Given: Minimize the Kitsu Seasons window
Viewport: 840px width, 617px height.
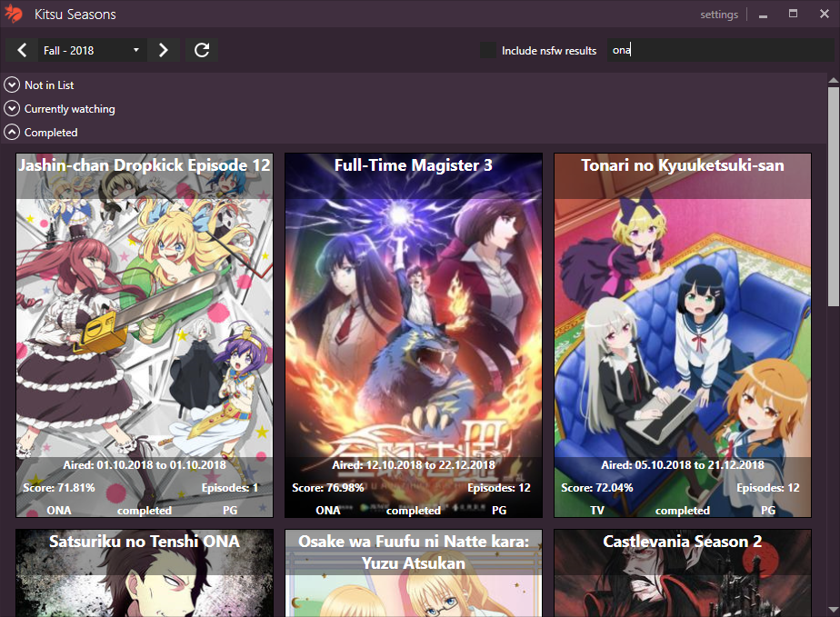Looking at the screenshot, I should 763,15.
